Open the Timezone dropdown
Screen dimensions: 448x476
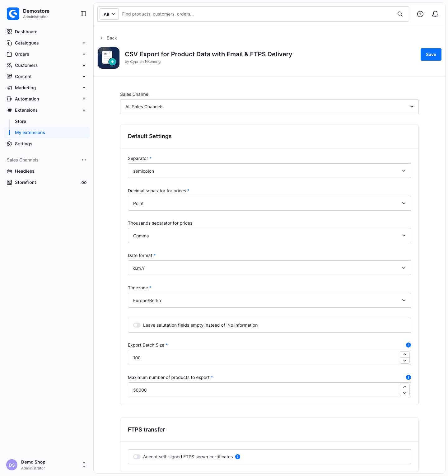(269, 300)
